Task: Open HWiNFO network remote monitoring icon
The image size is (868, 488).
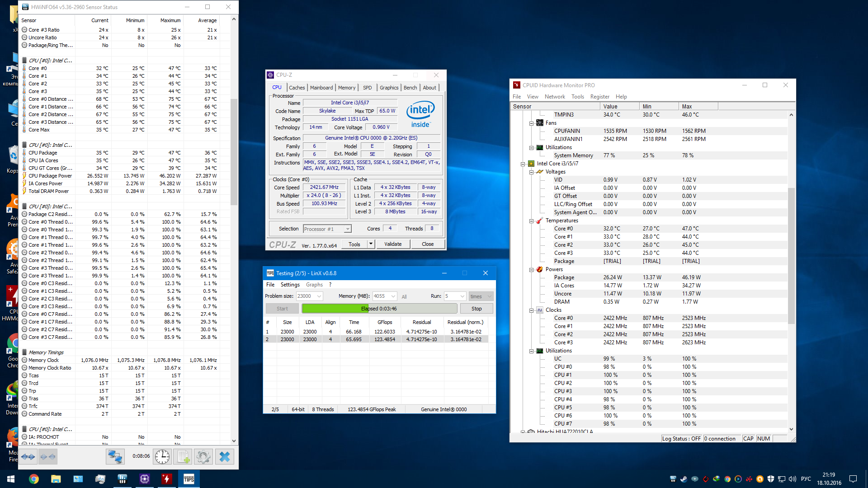Action: (115, 457)
